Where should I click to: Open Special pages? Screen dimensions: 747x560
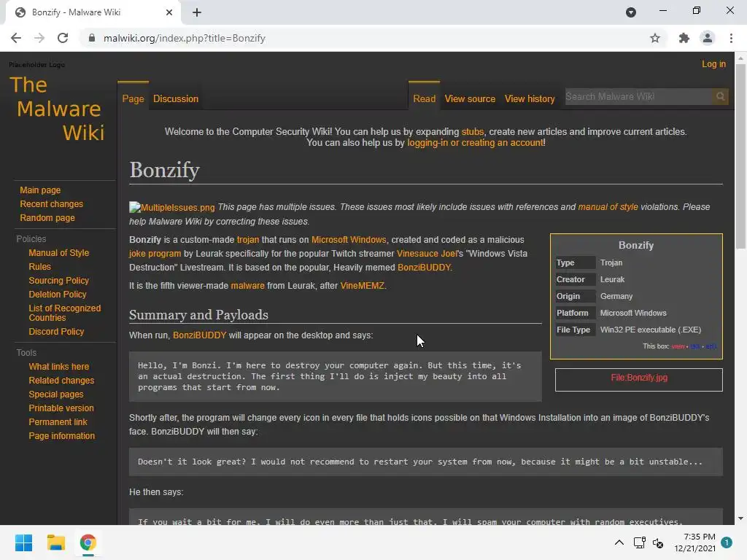coord(55,394)
